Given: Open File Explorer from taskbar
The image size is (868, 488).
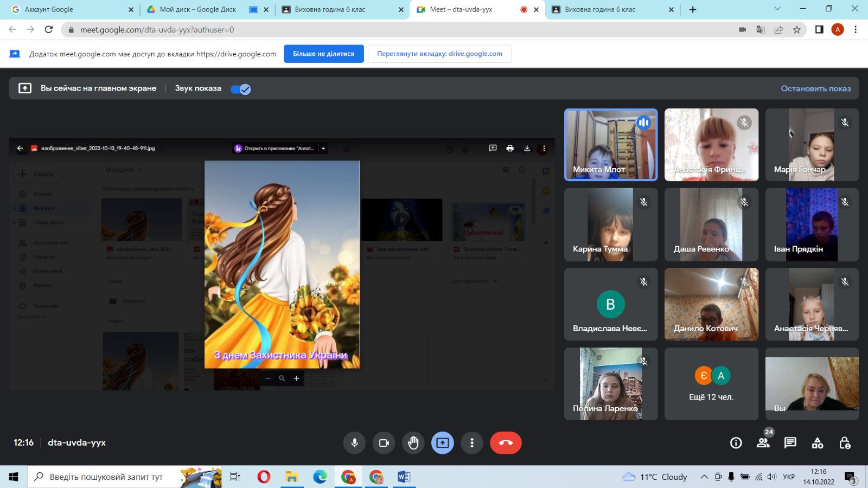Looking at the screenshot, I should (x=292, y=477).
